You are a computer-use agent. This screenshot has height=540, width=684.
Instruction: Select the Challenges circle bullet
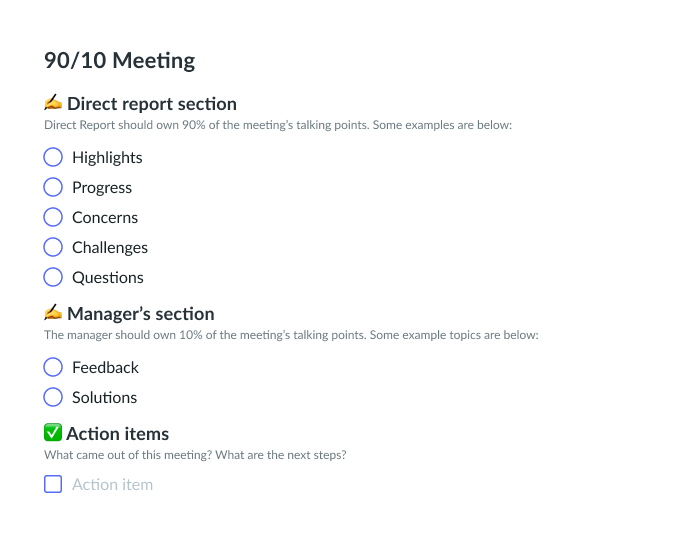[53, 247]
